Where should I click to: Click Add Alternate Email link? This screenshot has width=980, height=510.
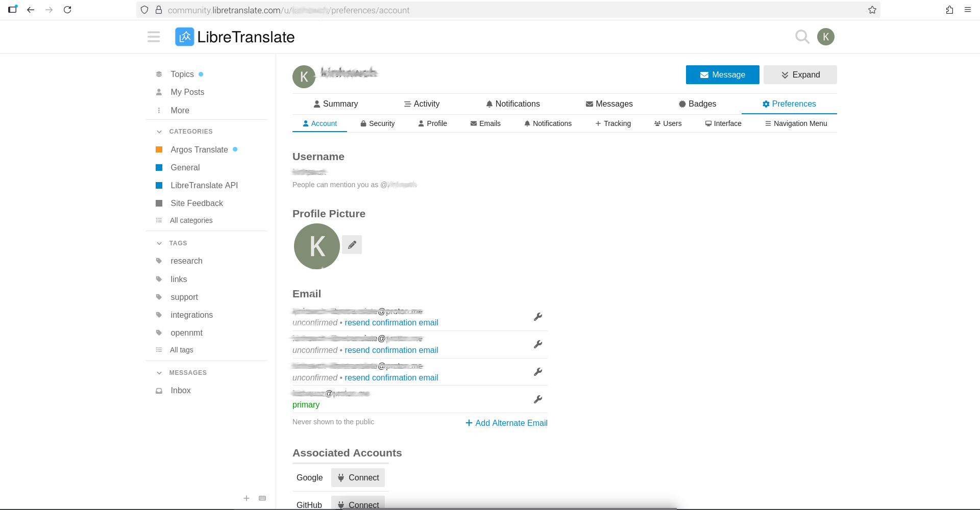point(506,423)
